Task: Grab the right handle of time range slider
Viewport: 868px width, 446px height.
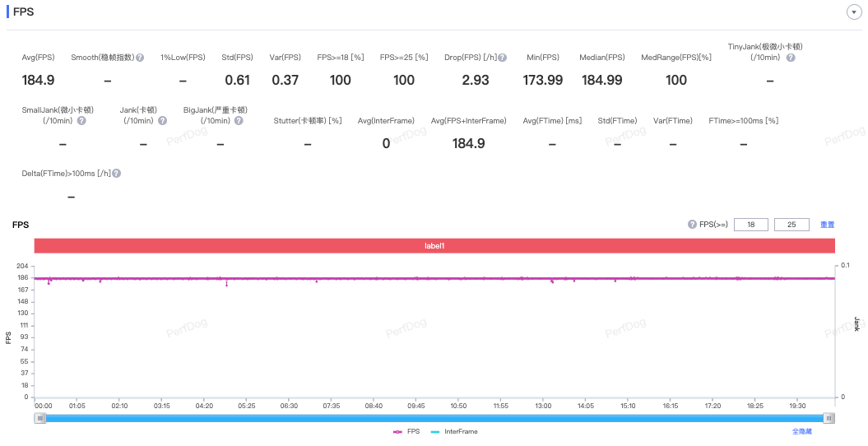Action: [x=829, y=418]
